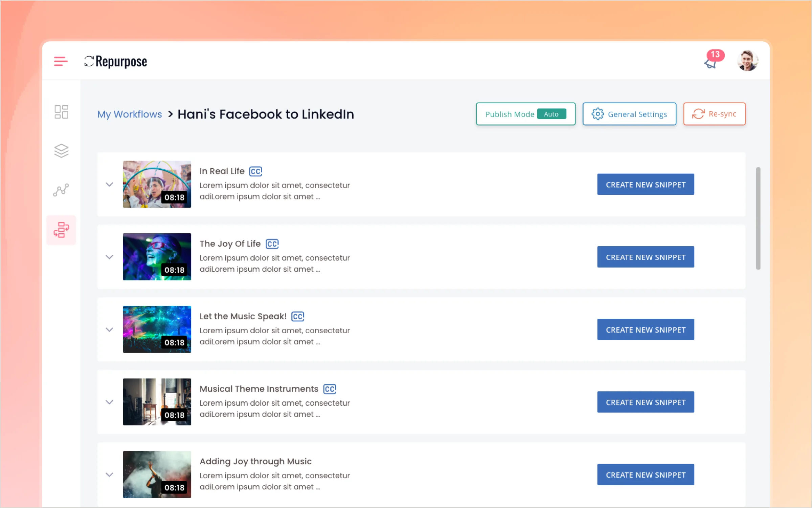
Task: Click the Publish Mode label
Action: click(510, 114)
